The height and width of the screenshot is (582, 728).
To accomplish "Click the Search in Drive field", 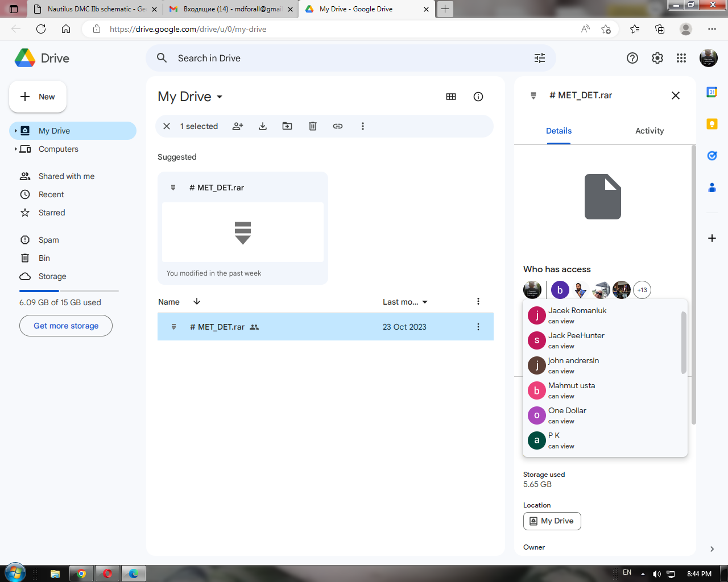I will click(351, 58).
